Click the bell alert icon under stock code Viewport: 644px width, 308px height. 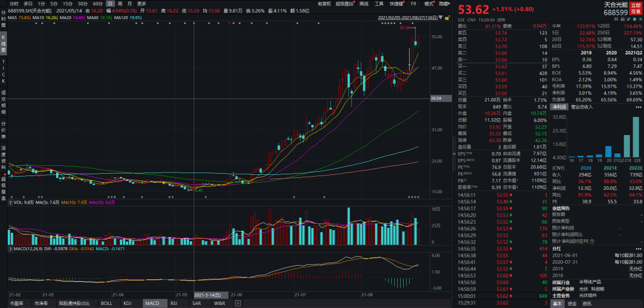pos(634,19)
